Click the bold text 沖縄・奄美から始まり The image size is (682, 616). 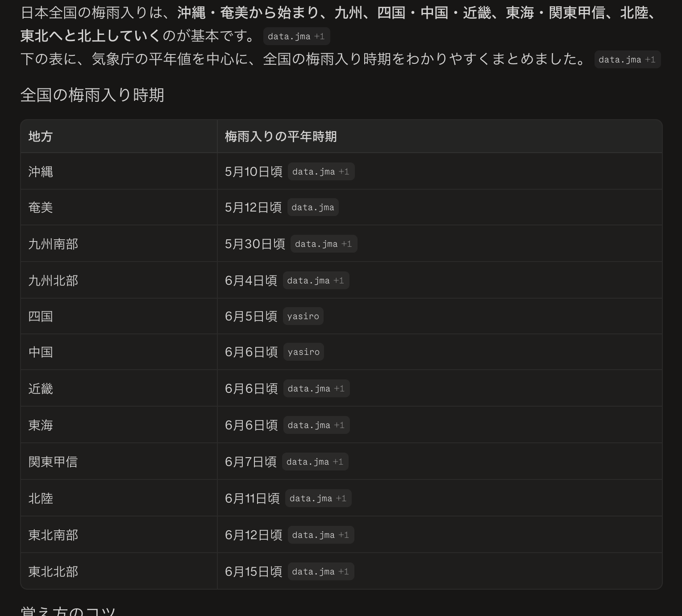(248, 12)
